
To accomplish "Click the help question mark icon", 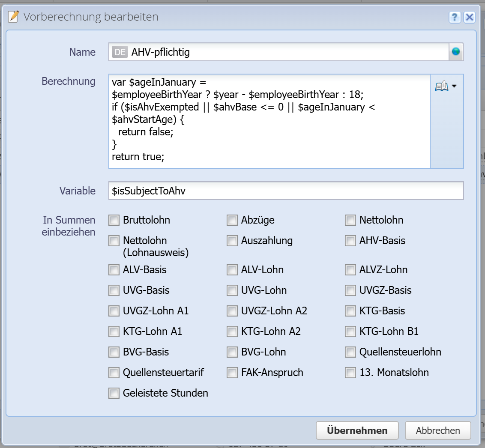I will click(x=455, y=17).
